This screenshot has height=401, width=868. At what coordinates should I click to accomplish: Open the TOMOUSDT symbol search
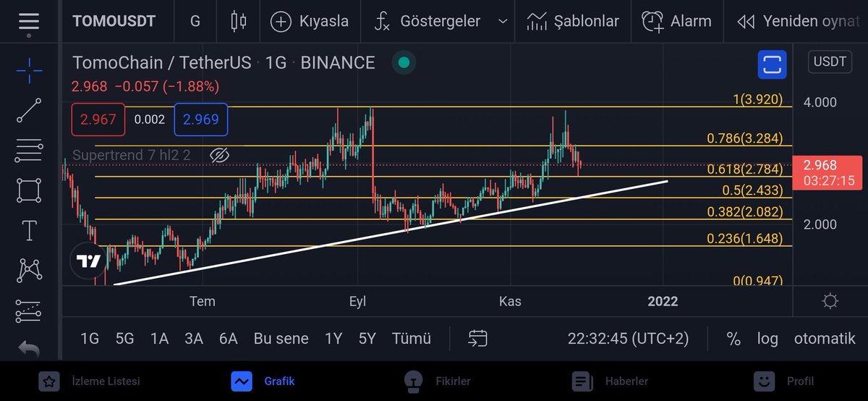(x=114, y=21)
